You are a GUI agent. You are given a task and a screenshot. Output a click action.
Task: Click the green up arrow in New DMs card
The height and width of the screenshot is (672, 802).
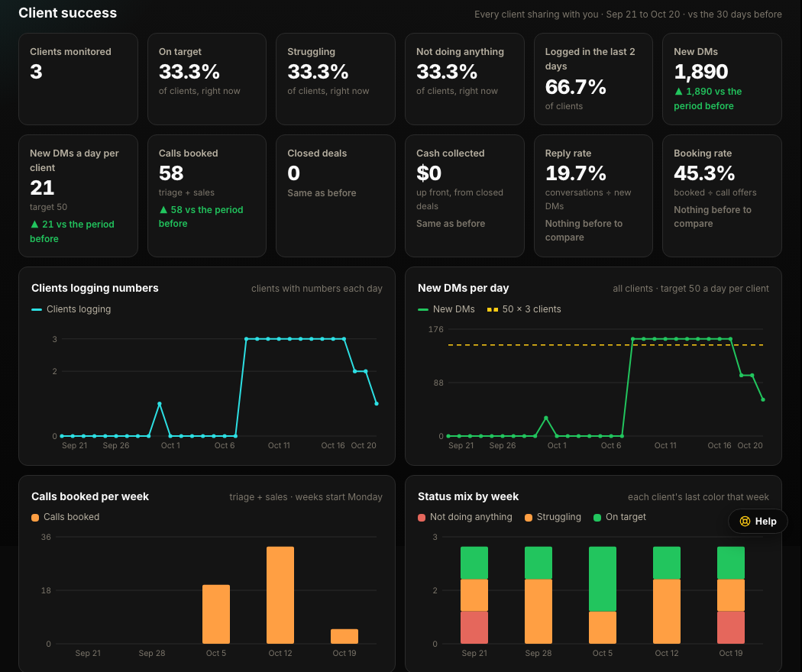coord(678,92)
